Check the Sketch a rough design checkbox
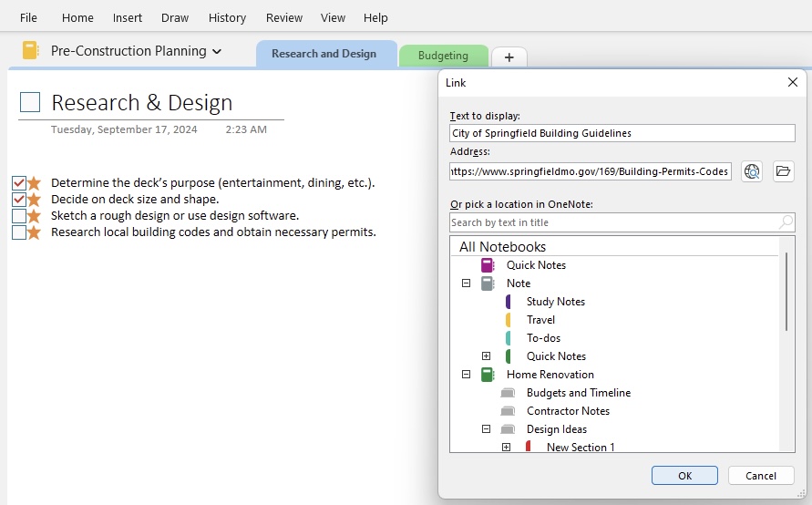 pyautogui.click(x=19, y=215)
